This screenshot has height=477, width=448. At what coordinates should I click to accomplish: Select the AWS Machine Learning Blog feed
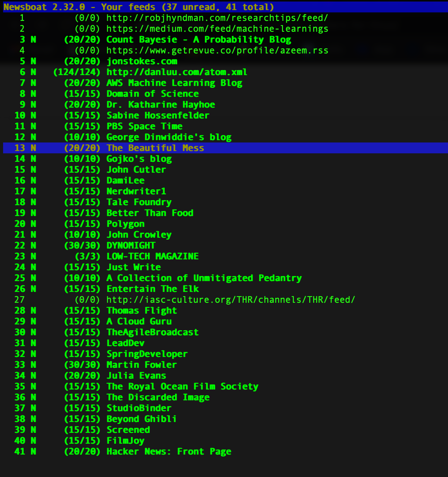pos(174,83)
